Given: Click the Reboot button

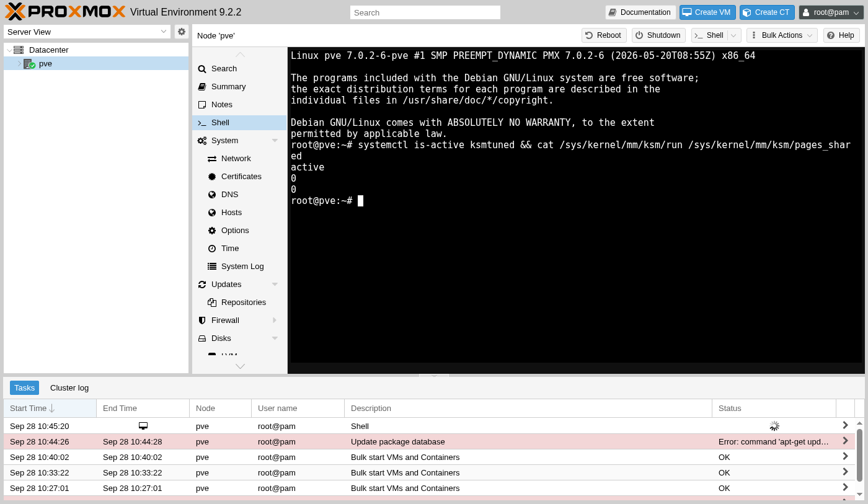Looking at the screenshot, I should [604, 35].
